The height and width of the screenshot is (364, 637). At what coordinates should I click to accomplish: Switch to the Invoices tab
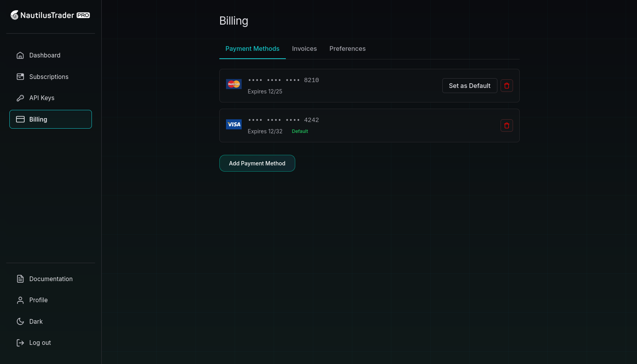coord(304,48)
